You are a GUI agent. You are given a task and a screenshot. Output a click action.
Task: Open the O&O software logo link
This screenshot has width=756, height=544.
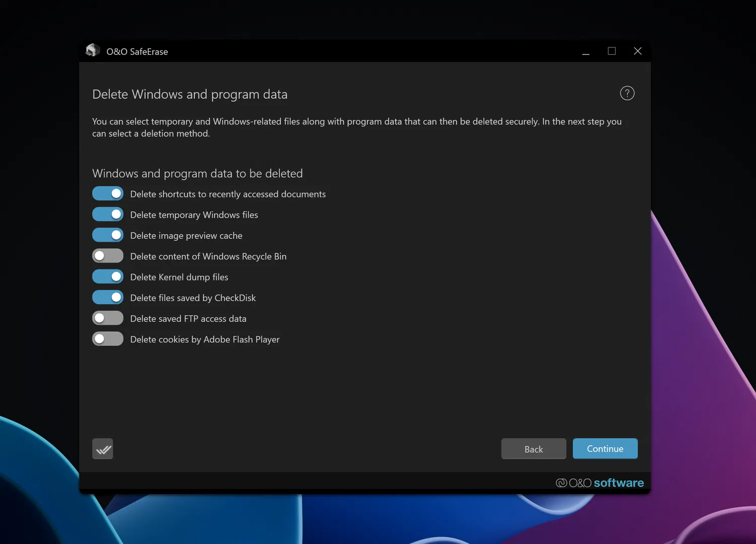(x=600, y=483)
